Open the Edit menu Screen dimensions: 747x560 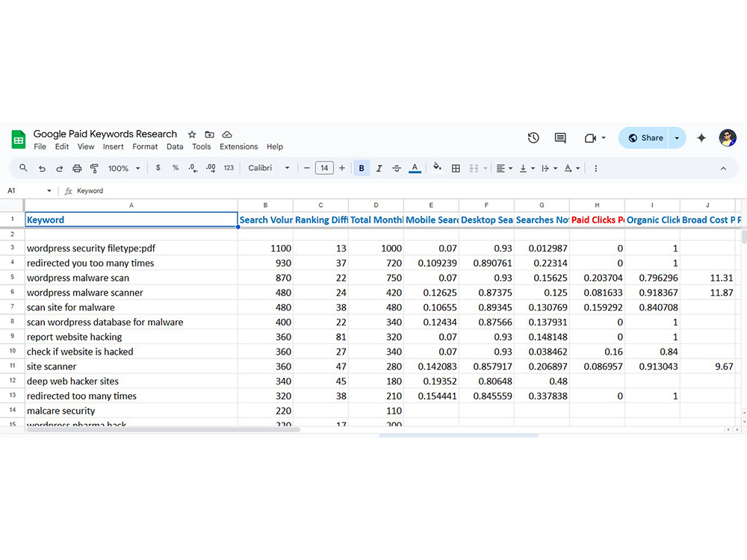tap(62, 146)
